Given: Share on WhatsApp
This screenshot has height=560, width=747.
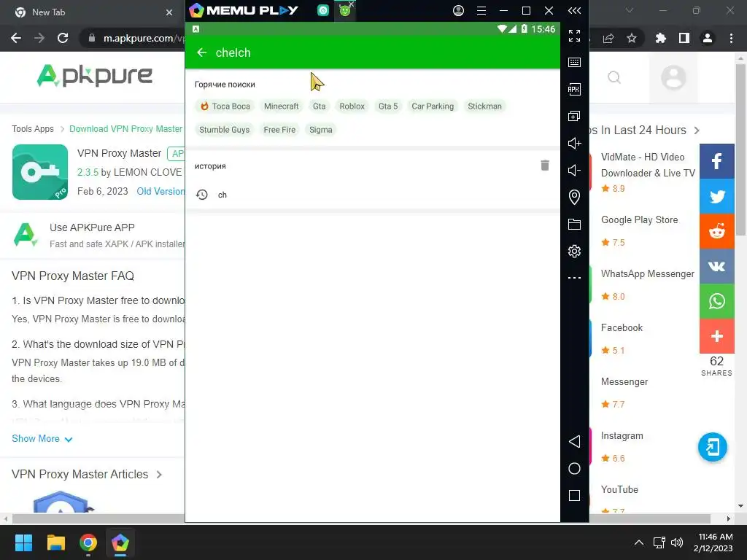Looking at the screenshot, I should pyautogui.click(x=716, y=301).
